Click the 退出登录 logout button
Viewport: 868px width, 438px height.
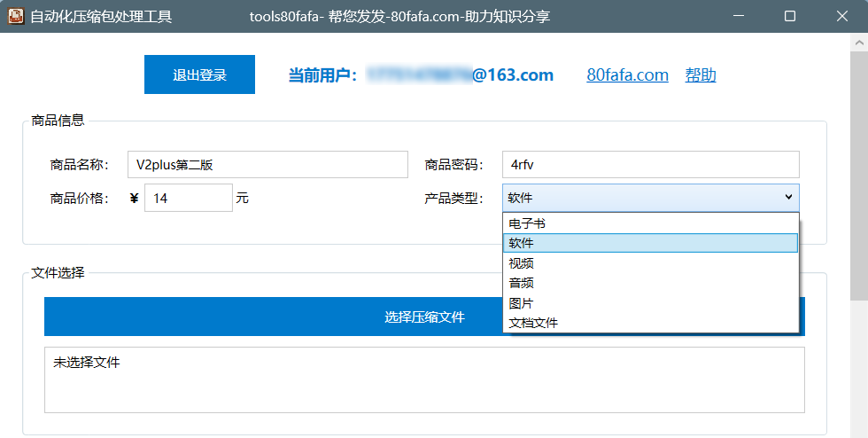(199, 74)
